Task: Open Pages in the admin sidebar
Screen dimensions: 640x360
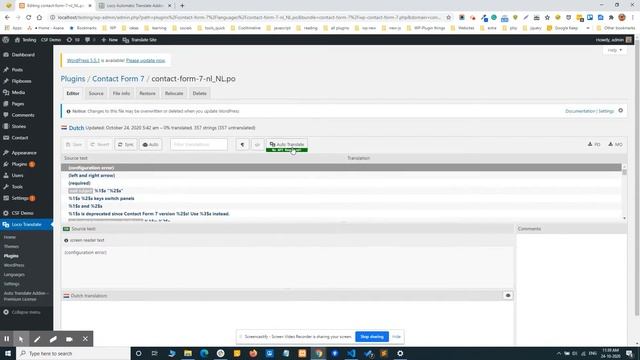Action: pyautogui.click(x=18, y=104)
